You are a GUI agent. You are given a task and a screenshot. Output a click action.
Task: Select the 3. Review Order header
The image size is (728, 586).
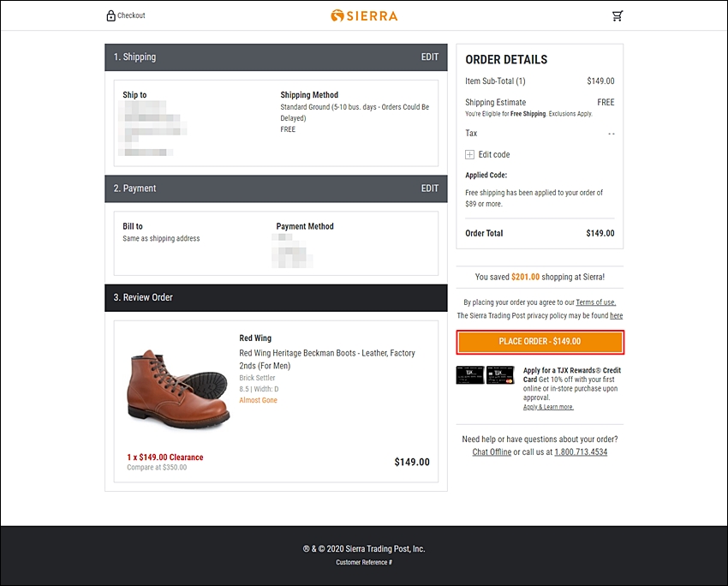coord(277,297)
